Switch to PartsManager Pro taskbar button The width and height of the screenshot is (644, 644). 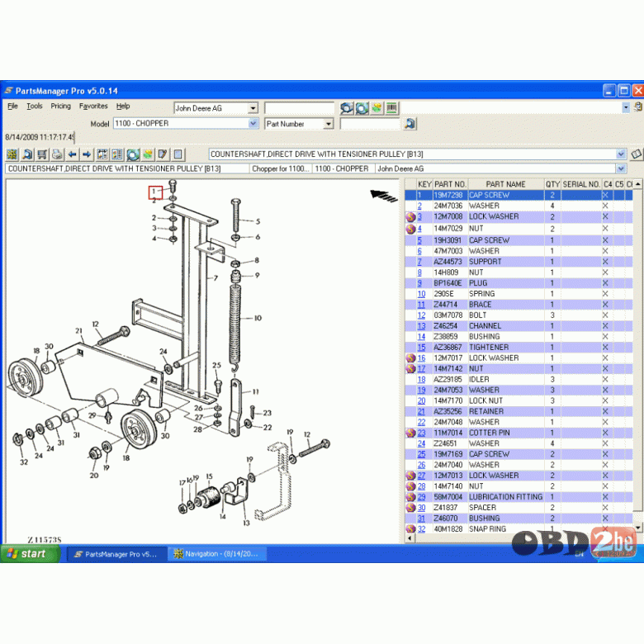116,554
